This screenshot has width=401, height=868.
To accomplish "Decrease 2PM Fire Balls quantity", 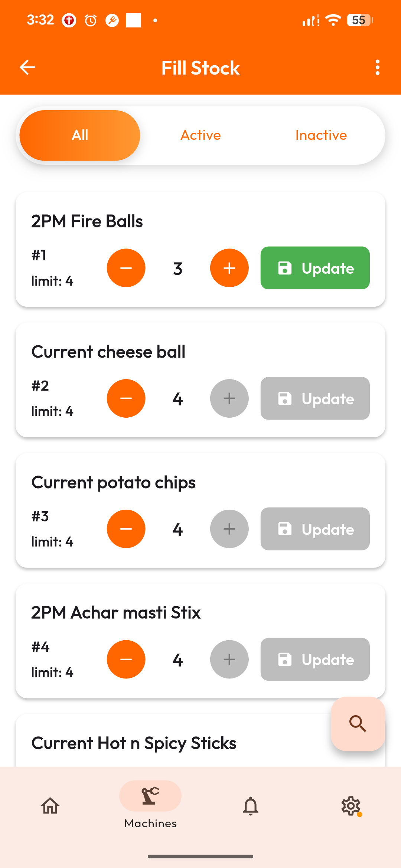I will coord(126,268).
